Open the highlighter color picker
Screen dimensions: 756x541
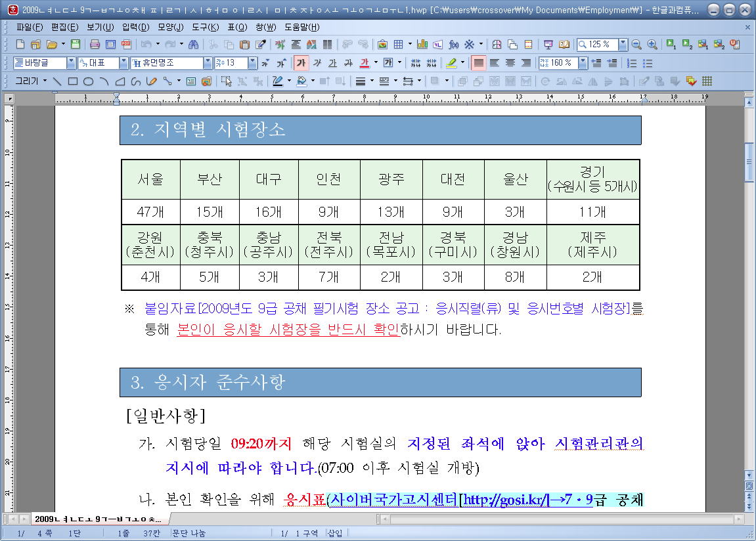(x=464, y=63)
